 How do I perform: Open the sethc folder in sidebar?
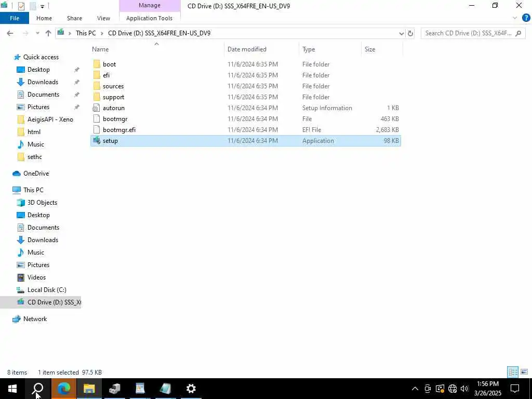(35, 157)
